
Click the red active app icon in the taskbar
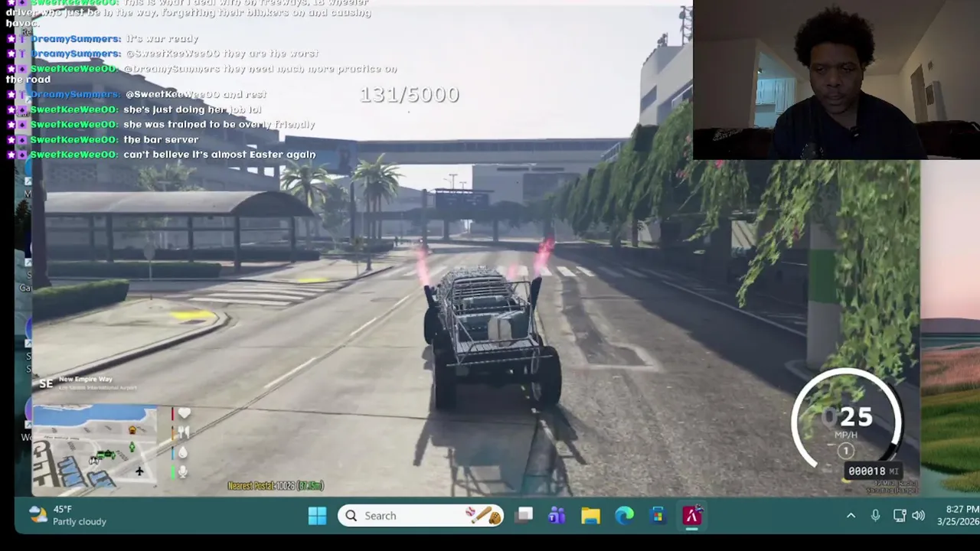pos(692,516)
